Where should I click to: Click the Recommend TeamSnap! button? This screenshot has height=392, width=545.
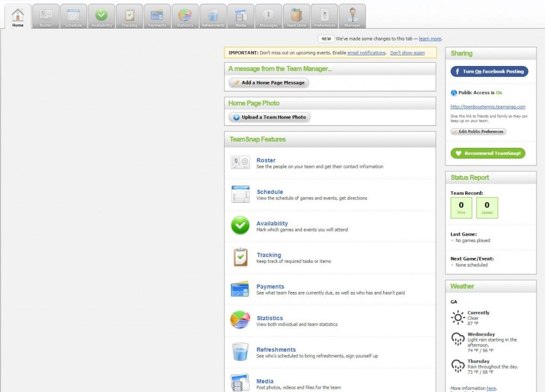(x=488, y=153)
